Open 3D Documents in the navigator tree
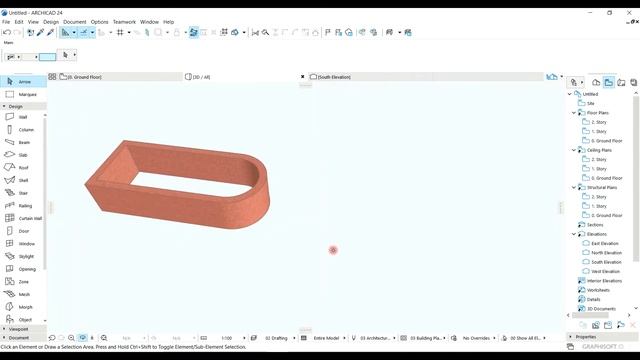640x360 pixels. [x=601, y=309]
